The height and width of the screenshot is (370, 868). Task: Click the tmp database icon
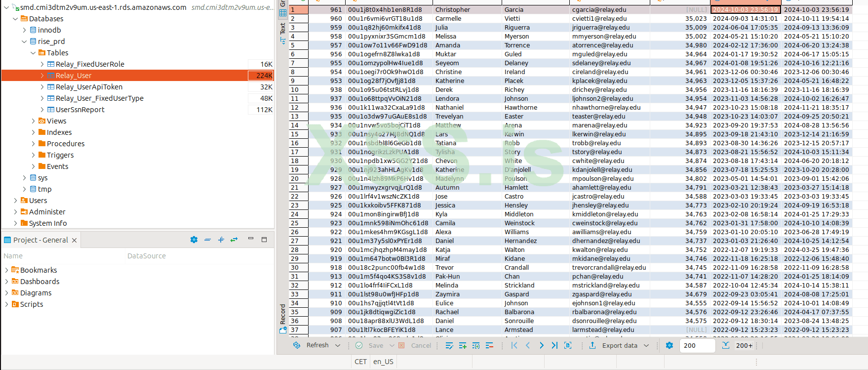point(33,189)
